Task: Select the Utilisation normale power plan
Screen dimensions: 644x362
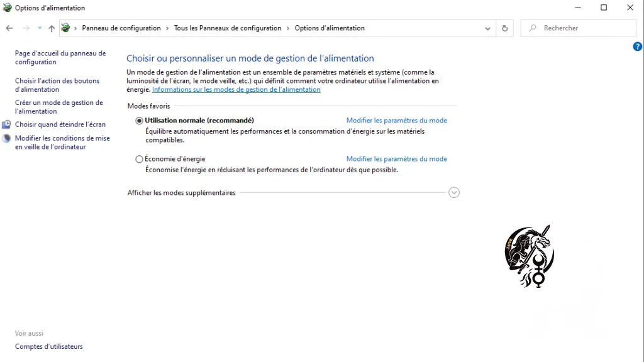Action: 139,120
